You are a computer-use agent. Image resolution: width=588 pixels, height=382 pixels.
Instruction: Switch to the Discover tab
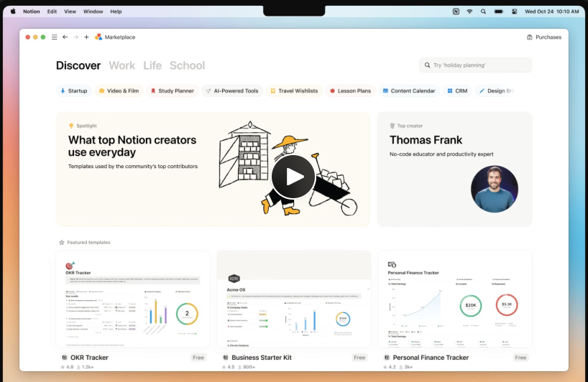coord(78,65)
